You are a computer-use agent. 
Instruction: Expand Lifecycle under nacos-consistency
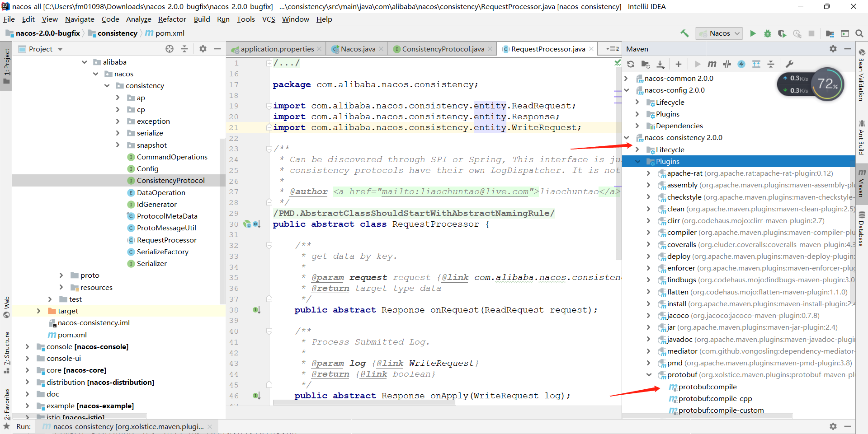(637, 149)
